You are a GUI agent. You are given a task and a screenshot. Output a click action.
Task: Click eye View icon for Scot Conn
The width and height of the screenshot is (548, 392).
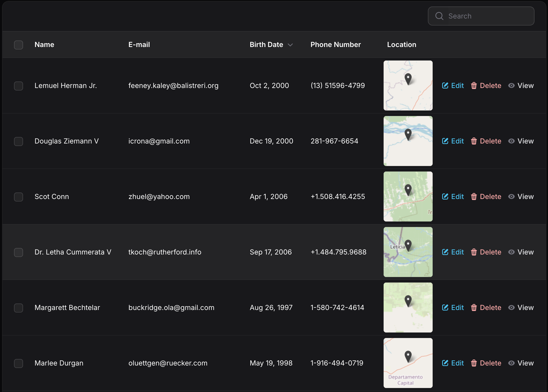click(x=511, y=197)
